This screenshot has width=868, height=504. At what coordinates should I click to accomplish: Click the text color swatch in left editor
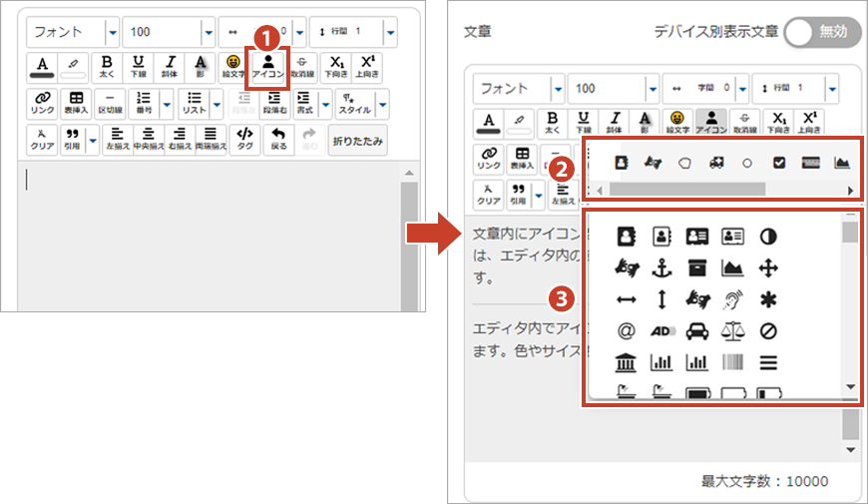click(43, 66)
